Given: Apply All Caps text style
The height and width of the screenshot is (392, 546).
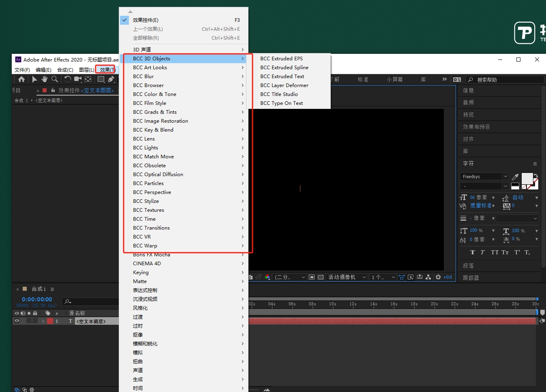Looking at the screenshot, I should click(x=495, y=252).
